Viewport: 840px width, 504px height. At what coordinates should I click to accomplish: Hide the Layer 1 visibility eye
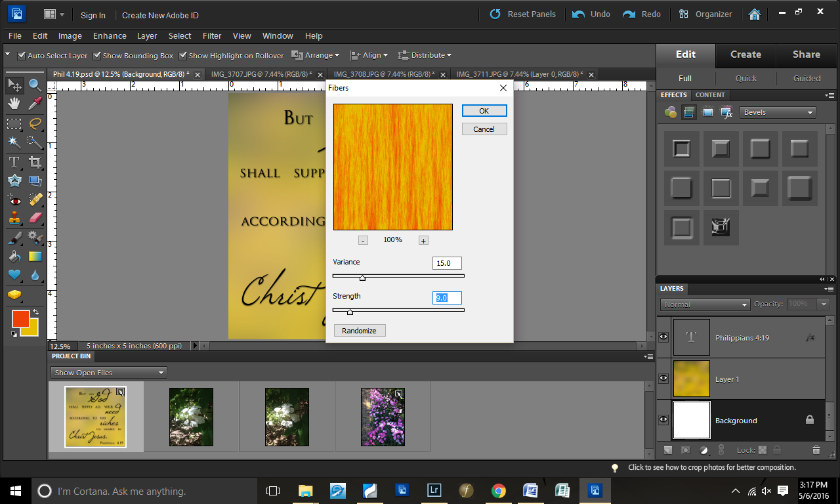663,379
